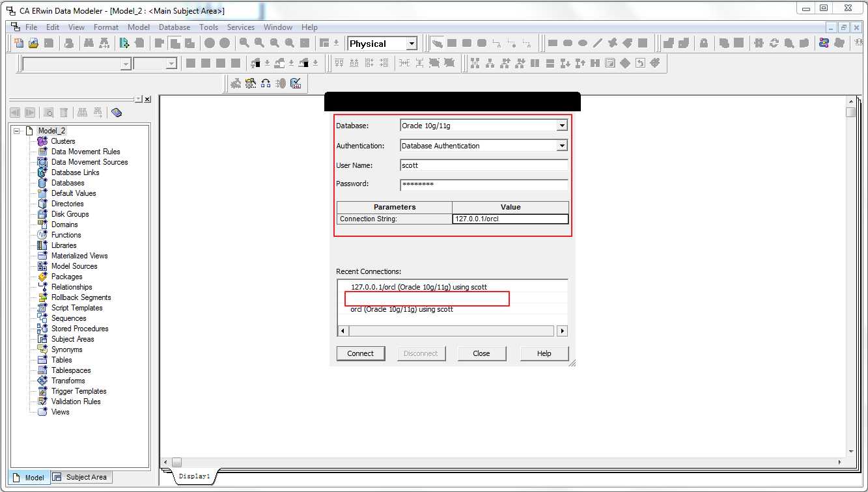Select Data Movement Rules in the tree
Viewport: 868px width, 492px height.
86,152
